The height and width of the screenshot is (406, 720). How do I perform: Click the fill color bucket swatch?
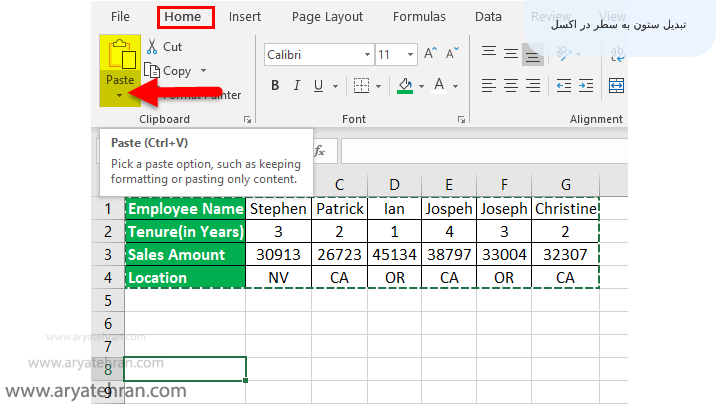[x=405, y=86]
